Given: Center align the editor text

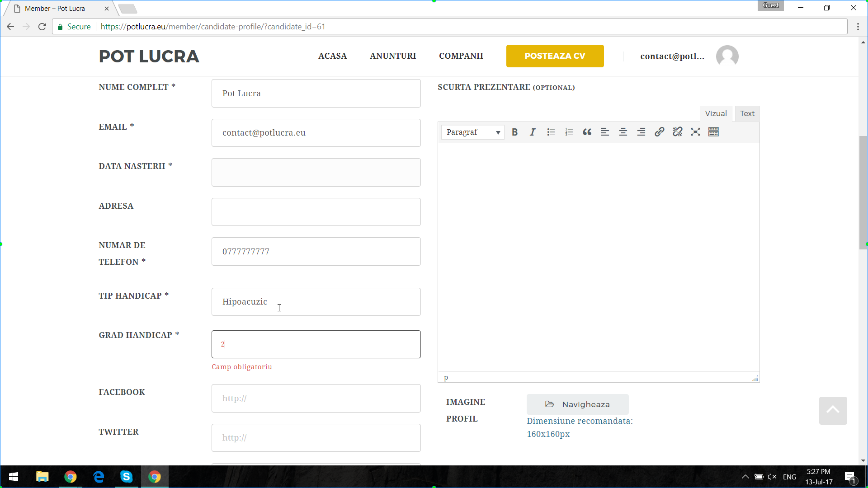Looking at the screenshot, I should [x=623, y=132].
